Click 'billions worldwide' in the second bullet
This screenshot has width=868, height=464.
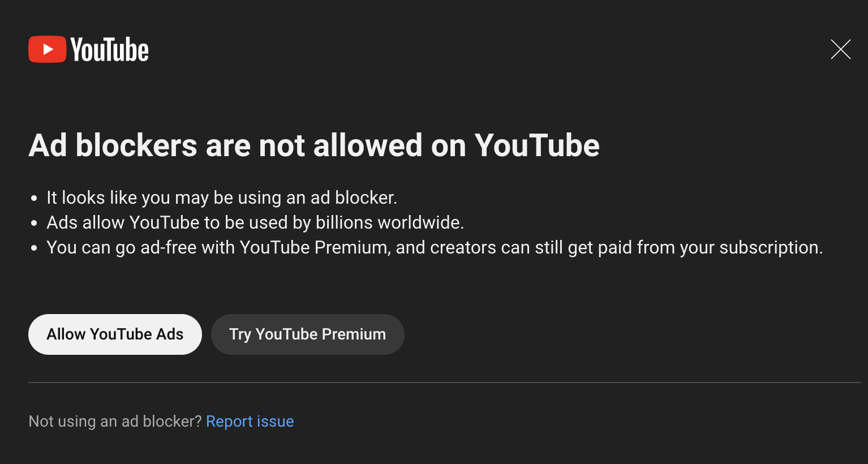[x=389, y=222]
